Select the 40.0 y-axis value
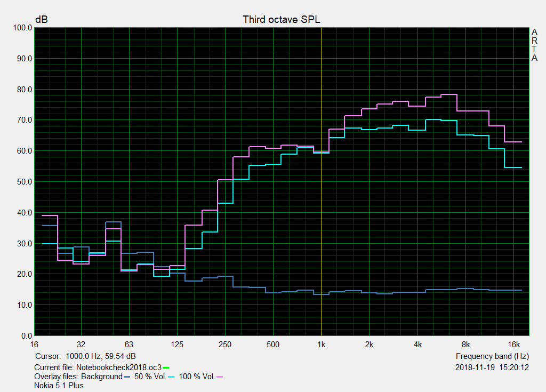The width and height of the screenshot is (546, 392). click(x=25, y=213)
